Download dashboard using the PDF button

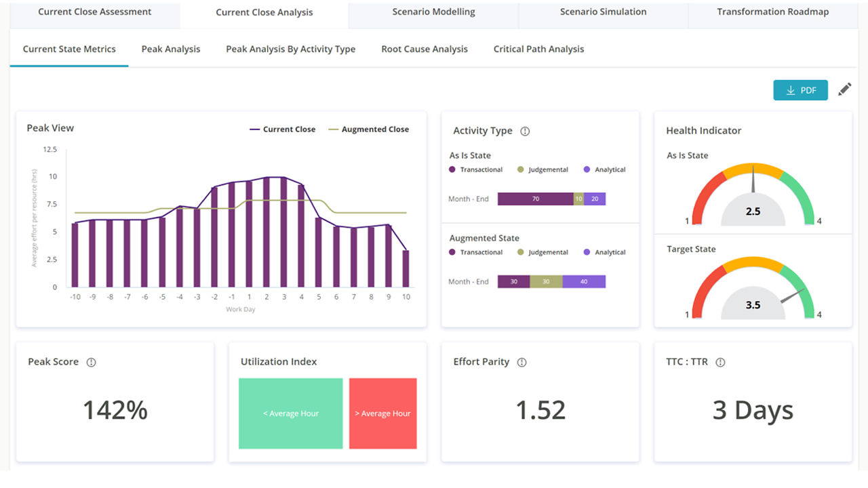pyautogui.click(x=800, y=90)
